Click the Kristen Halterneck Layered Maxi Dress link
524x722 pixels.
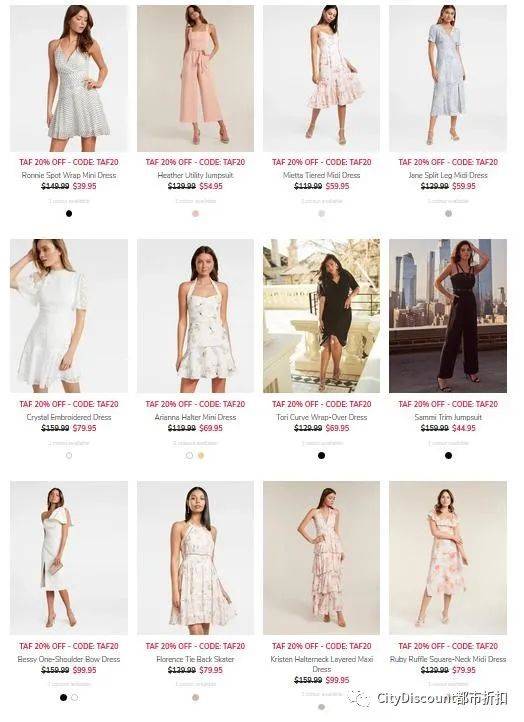pos(321,664)
